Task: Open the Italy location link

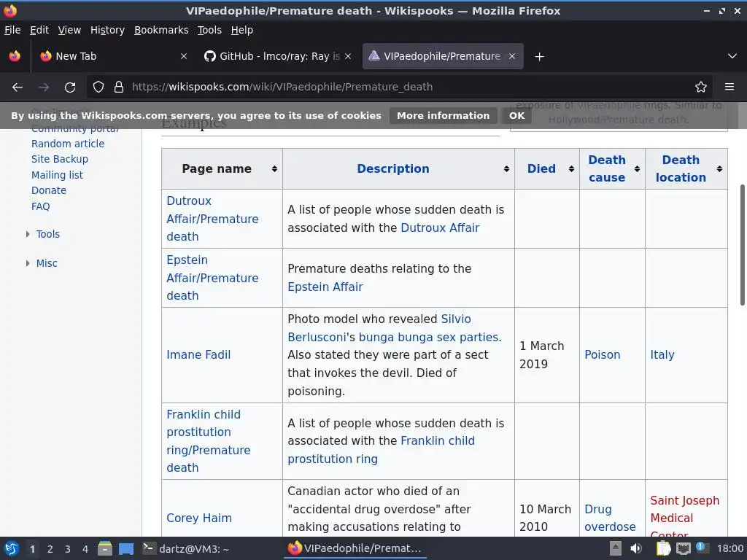Action: (x=662, y=355)
